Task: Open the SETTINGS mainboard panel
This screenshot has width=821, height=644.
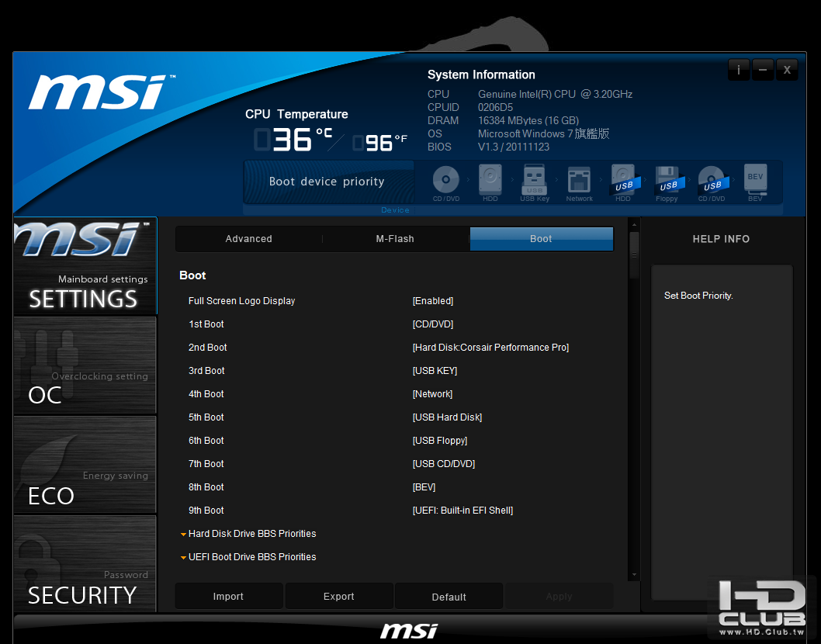Action: point(85,266)
